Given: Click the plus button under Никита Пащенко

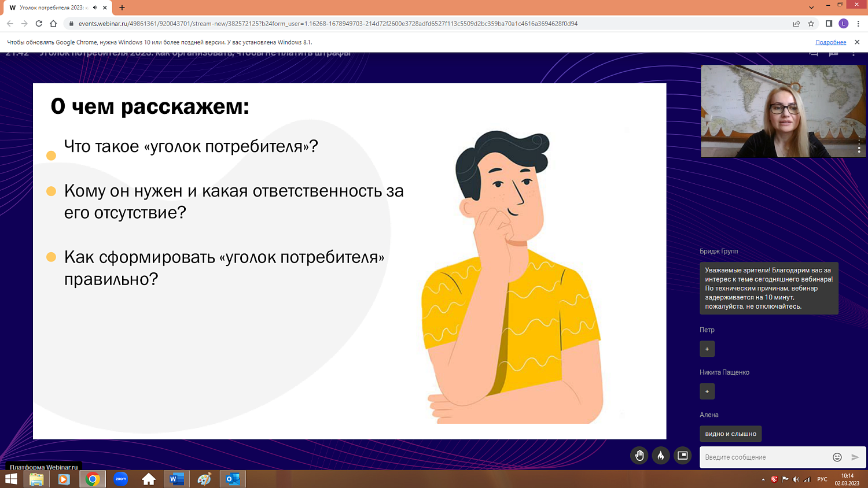Looking at the screenshot, I should click(707, 391).
